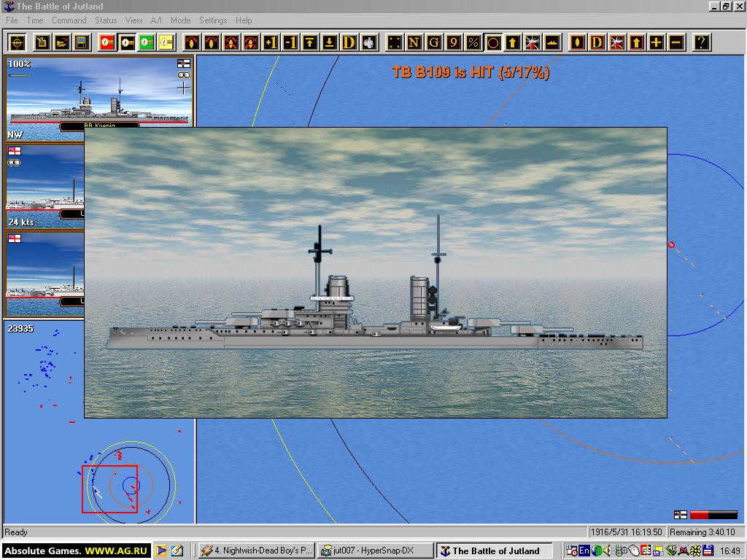
Task: Select the red time-speed clock icon
Action: [x=107, y=42]
